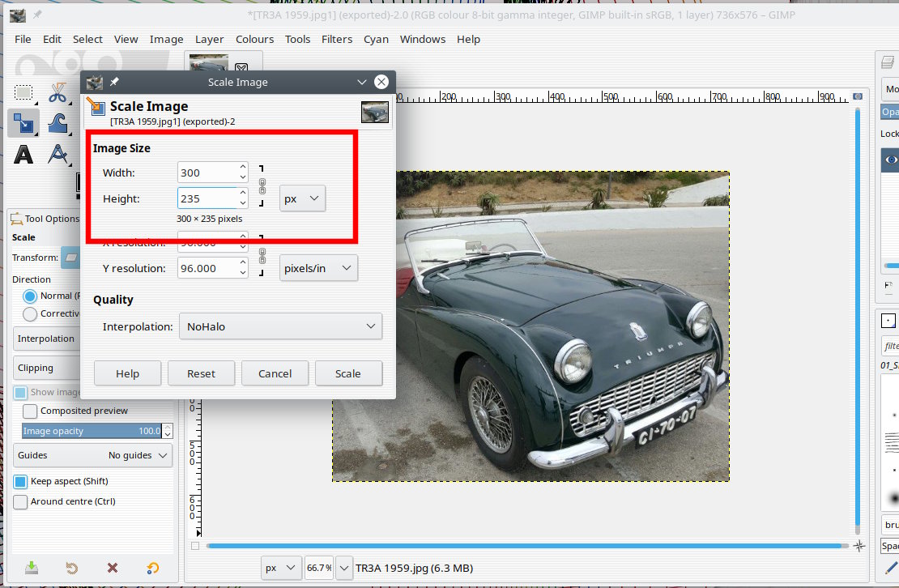This screenshot has width=899, height=588.
Task: Uncheck Keep aspect (Shift) option
Action: [21, 481]
